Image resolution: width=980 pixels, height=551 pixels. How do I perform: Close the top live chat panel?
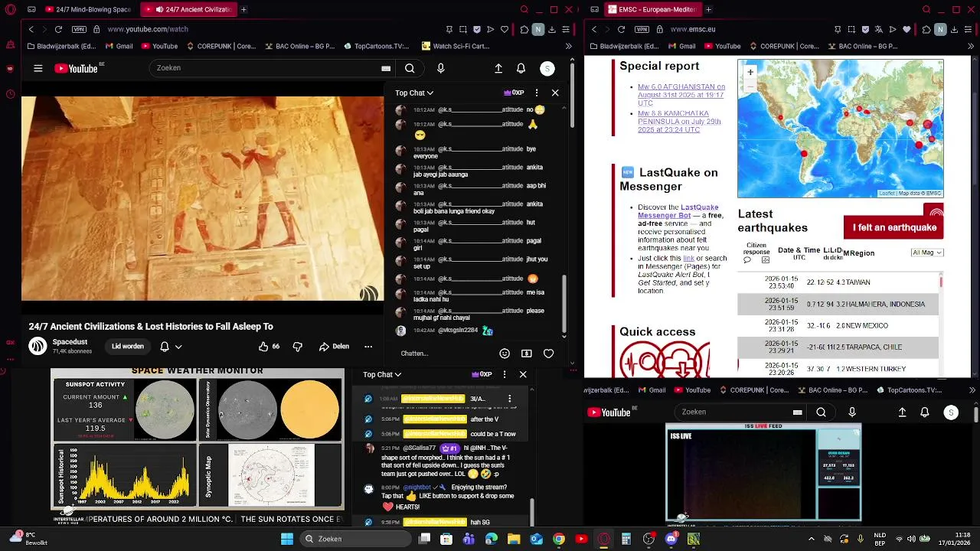(555, 93)
